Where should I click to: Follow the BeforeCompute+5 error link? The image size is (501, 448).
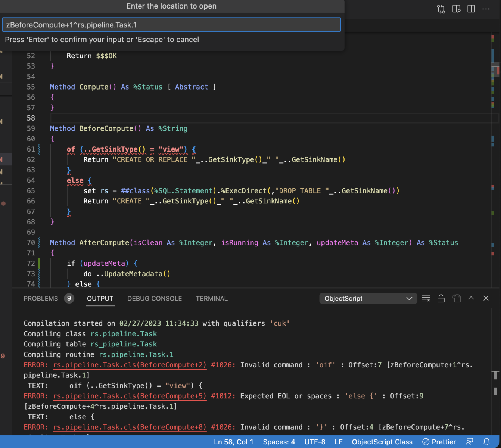coord(130,396)
